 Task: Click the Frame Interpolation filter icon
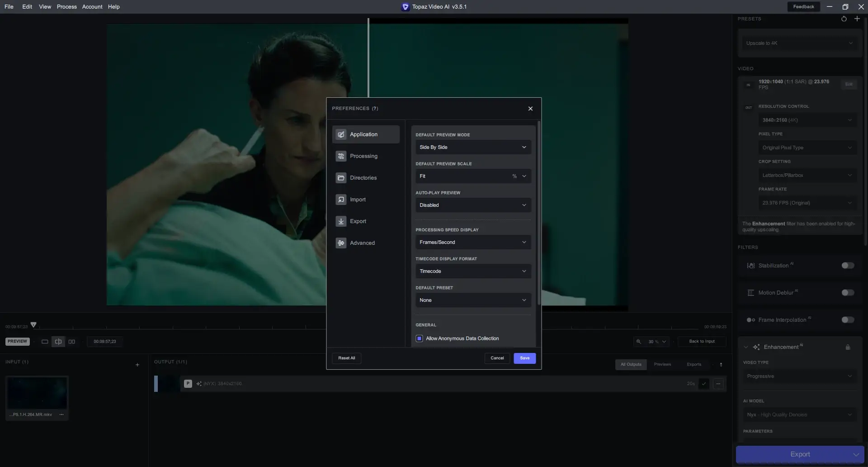(x=751, y=320)
